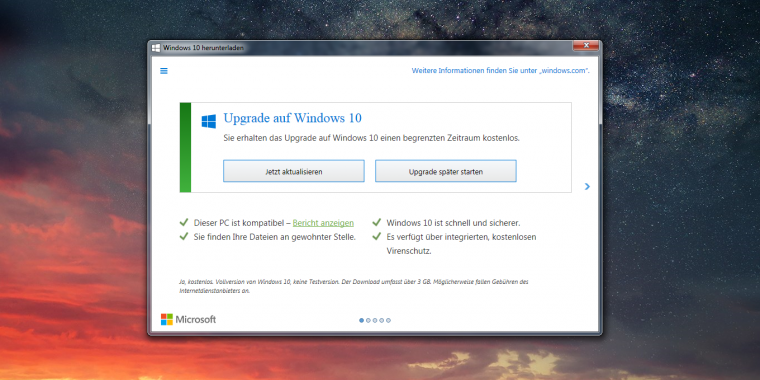Click the 'Upgrade auf Windows 10' heading
The width and height of the screenshot is (760, 380).
point(292,118)
